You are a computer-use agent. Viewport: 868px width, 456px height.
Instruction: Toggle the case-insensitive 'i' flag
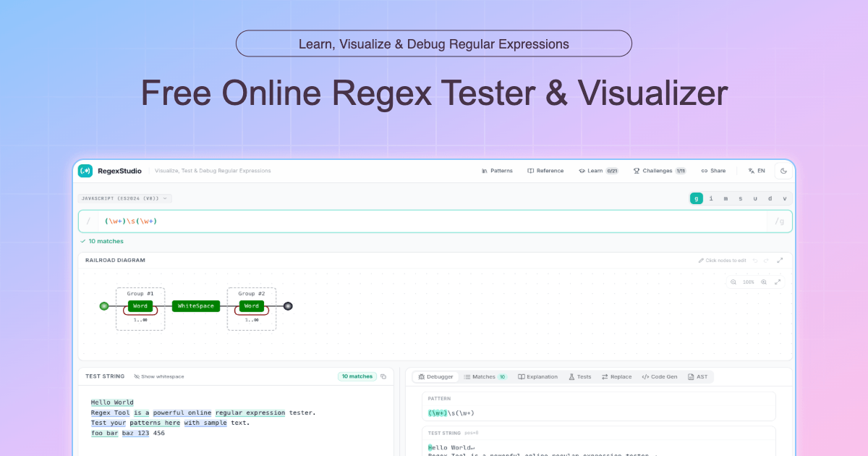[x=711, y=198]
